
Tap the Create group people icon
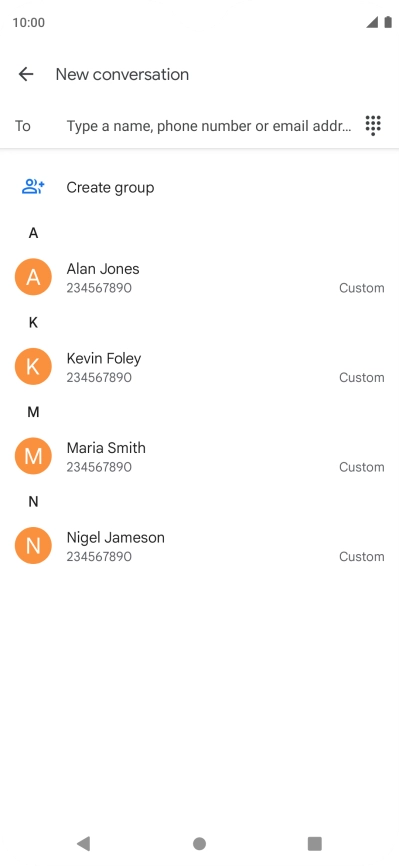point(33,187)
